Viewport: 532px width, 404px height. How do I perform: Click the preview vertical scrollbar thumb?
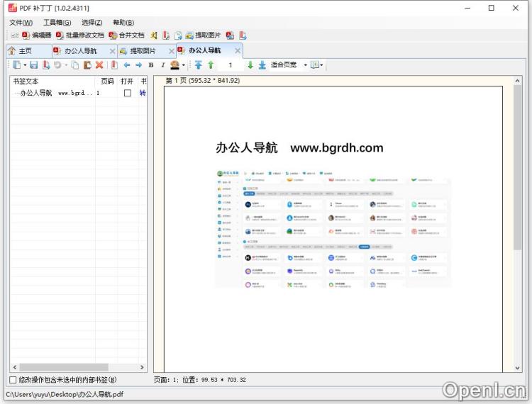click(517, 168)
